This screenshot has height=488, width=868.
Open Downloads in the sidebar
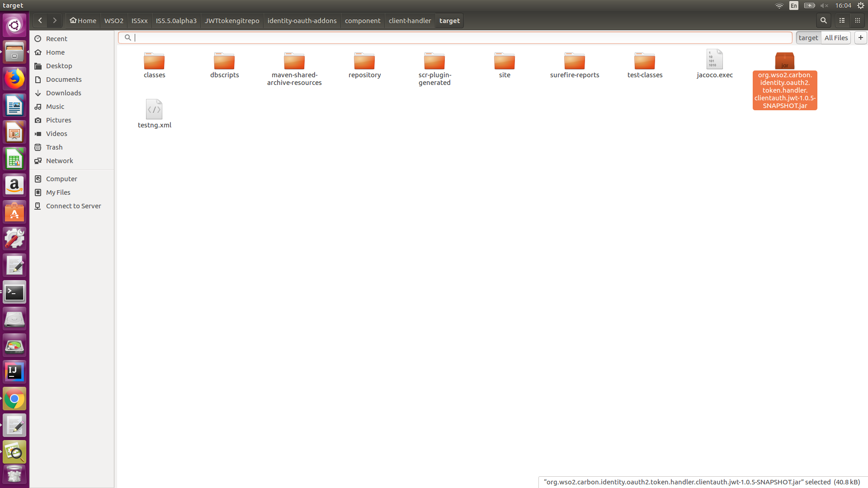tap(63, 93)
